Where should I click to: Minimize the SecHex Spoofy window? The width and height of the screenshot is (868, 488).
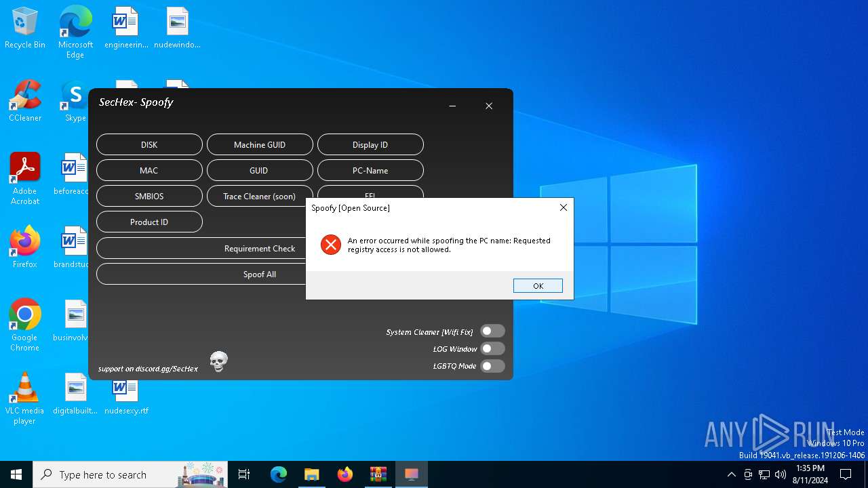coord(452,106)
